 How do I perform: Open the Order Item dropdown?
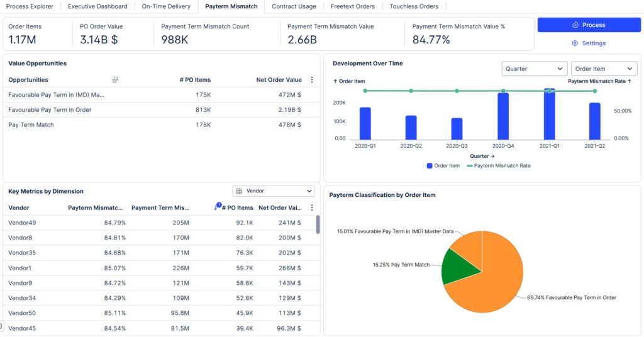click(604, 69)
